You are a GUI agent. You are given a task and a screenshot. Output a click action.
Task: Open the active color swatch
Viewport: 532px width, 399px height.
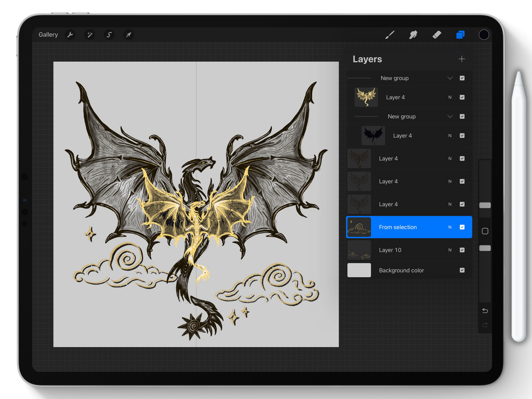[x=484, y=35]
